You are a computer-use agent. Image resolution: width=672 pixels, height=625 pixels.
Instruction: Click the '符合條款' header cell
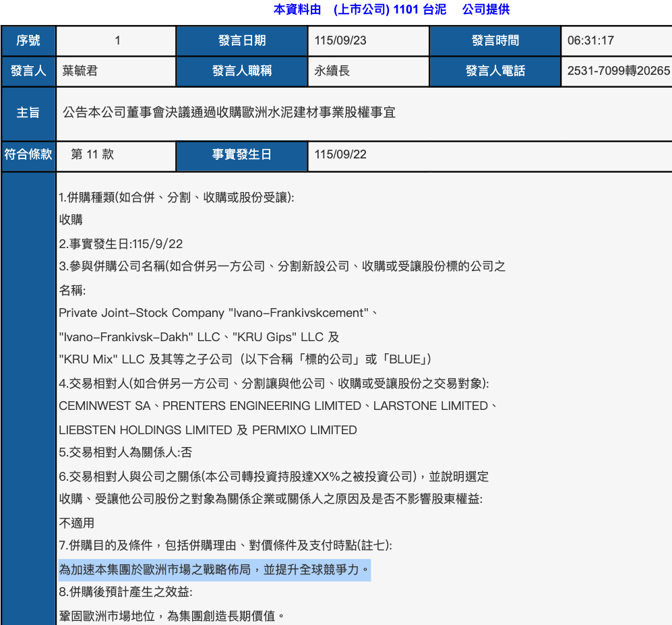click(28, 154)
